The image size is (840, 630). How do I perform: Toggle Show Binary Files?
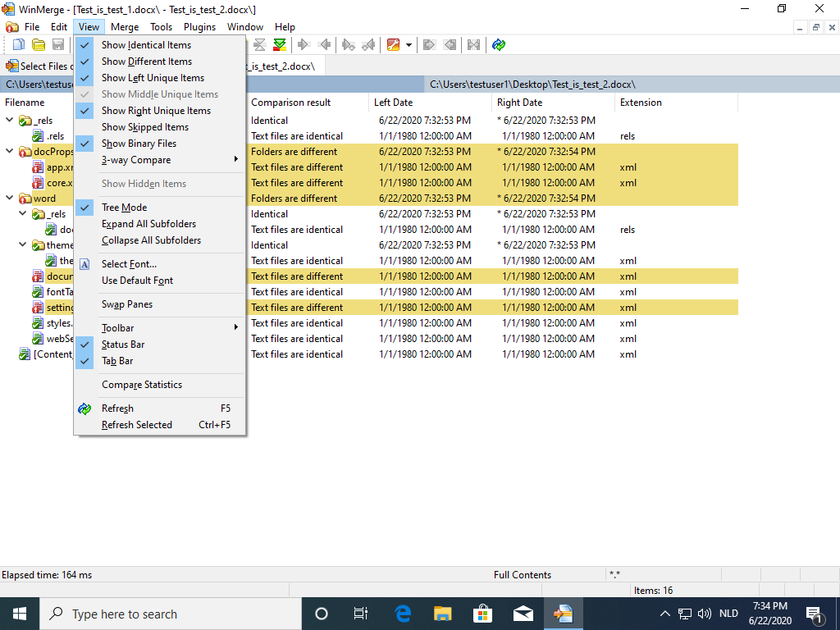point(160,144)
